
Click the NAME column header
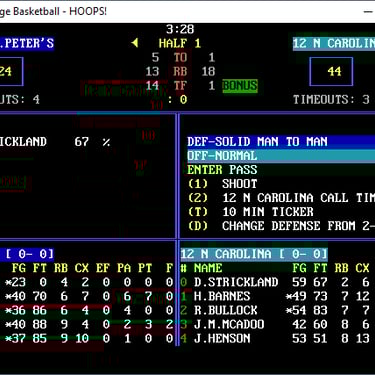click(x=208, y=268)
